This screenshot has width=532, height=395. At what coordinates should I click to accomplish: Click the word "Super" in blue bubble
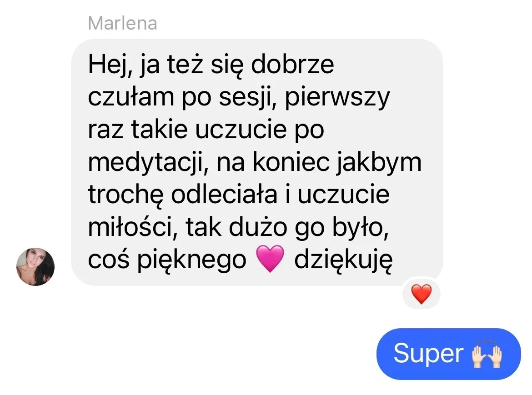click(428, 354)
